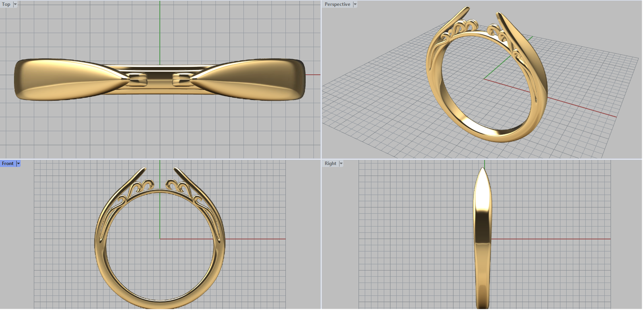Grab the center junction of viewport dividers
Image resolution: width=644 pixels, height=311 pixels.
(321, 159)
